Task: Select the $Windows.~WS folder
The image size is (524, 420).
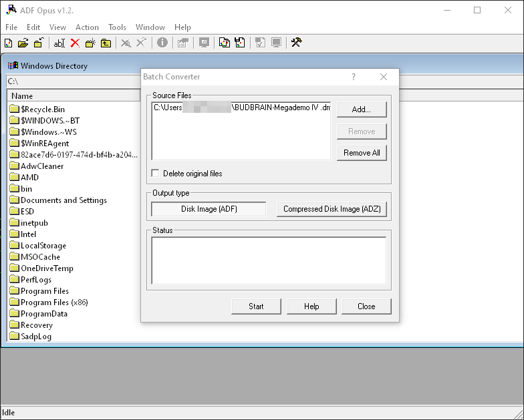Action: pos(43,132)
